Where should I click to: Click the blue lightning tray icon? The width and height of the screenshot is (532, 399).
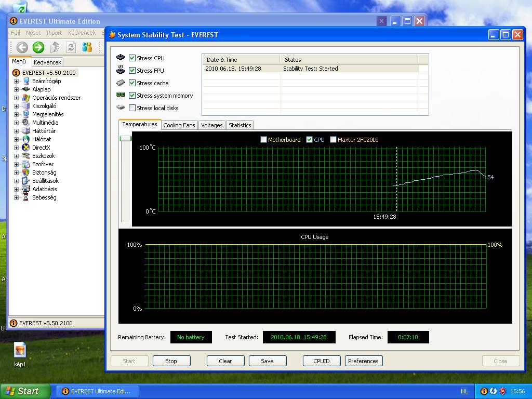tap(494, 391)
